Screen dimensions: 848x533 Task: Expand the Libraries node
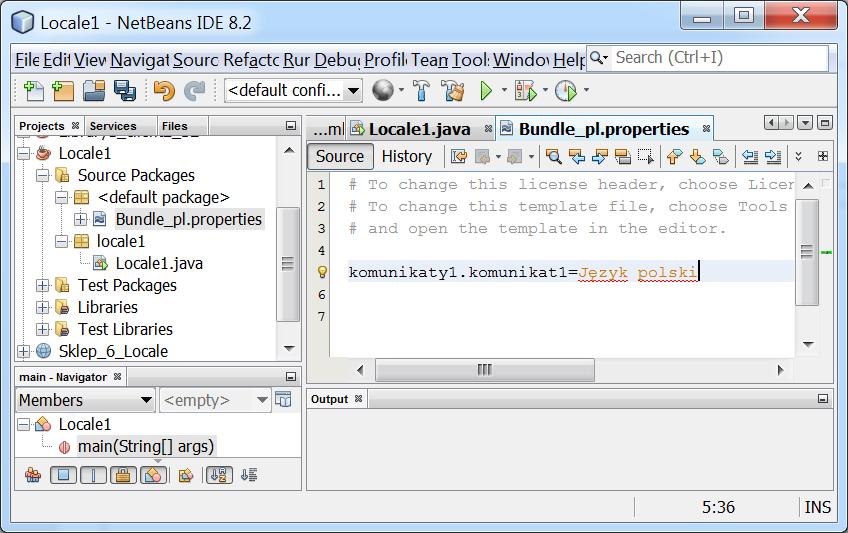click(43, 308)
